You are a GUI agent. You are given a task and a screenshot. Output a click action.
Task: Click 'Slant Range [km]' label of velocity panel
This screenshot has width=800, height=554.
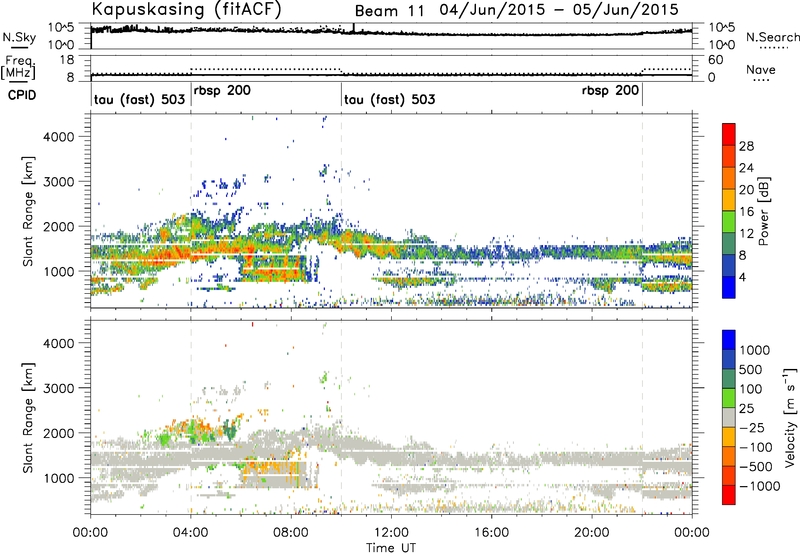[x=29, y=417]
